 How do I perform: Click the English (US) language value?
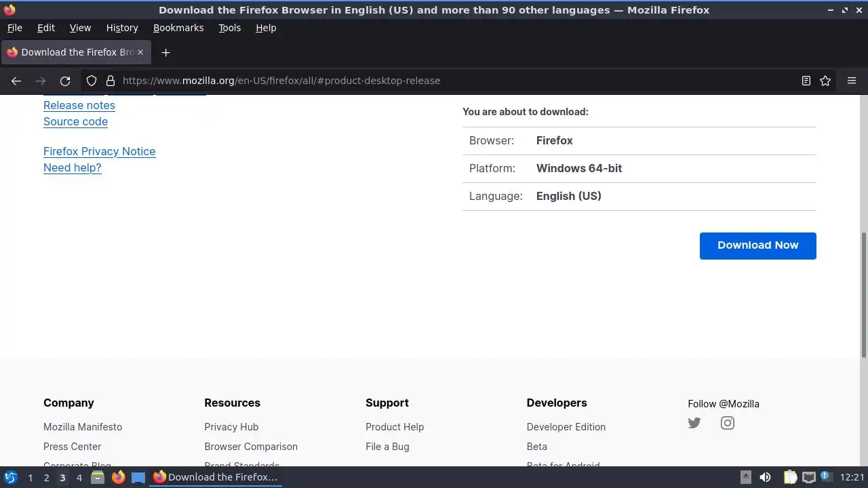[x=569, y=196]
